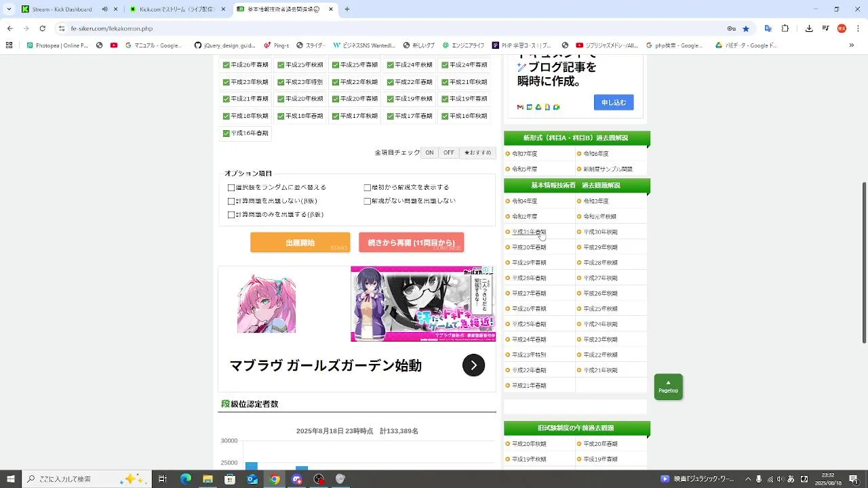Enable 計算問題のみを出題する(β版) option

231,215
